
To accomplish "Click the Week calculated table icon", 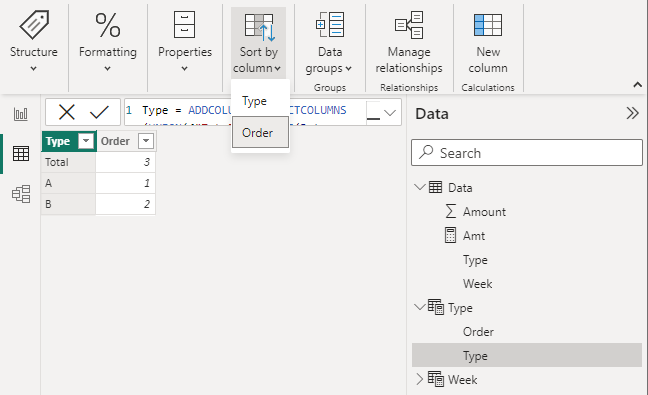I will [x=436, y=379].
